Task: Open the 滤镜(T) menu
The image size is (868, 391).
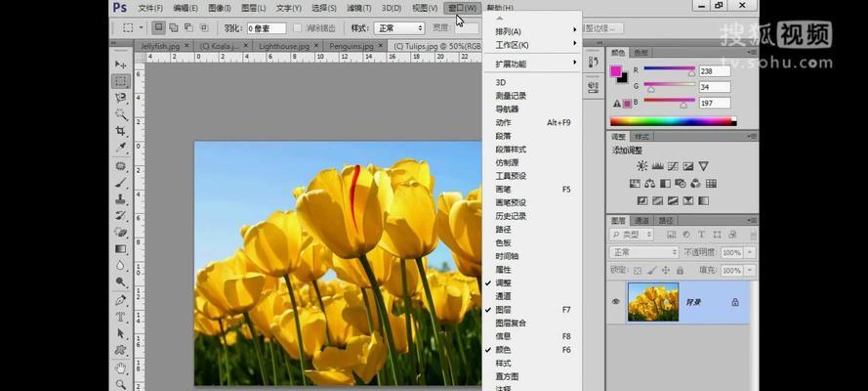Action: click(x=358, y=8)
